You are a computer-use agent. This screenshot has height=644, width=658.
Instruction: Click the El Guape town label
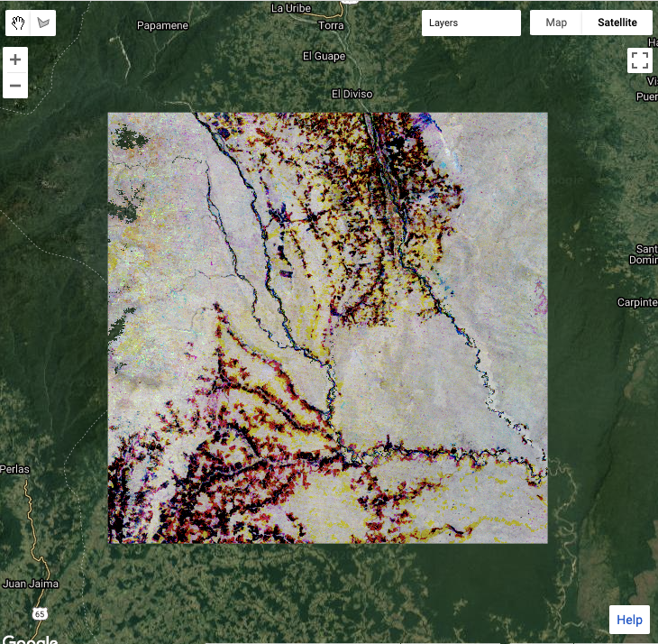point(324,56)
